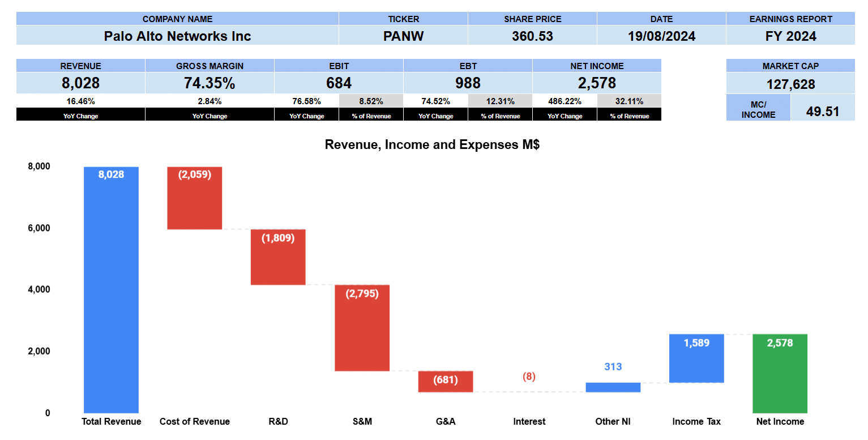Click the MARKET CAP header

coord(790,66)
